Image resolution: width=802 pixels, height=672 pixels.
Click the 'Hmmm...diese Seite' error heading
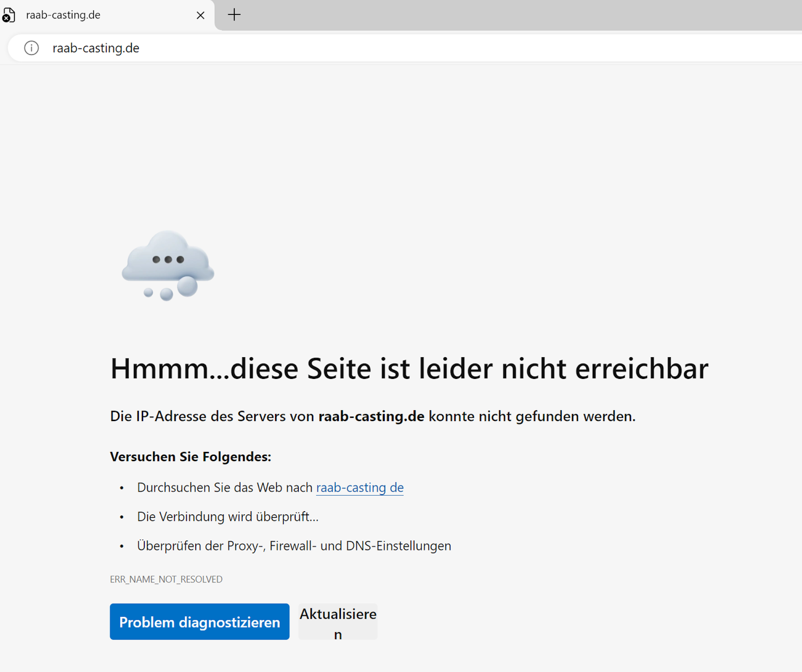[409, 368]
